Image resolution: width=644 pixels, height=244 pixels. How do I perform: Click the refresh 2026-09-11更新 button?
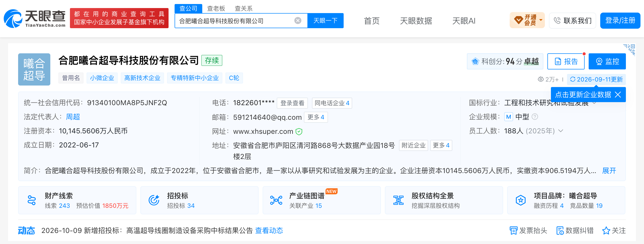[x=596, y=79]
